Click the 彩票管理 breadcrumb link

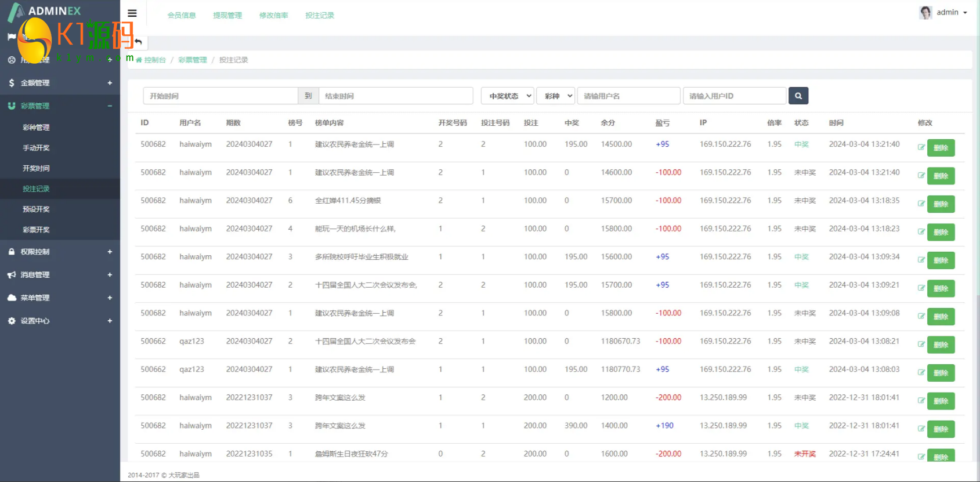[x=192, y=60]
